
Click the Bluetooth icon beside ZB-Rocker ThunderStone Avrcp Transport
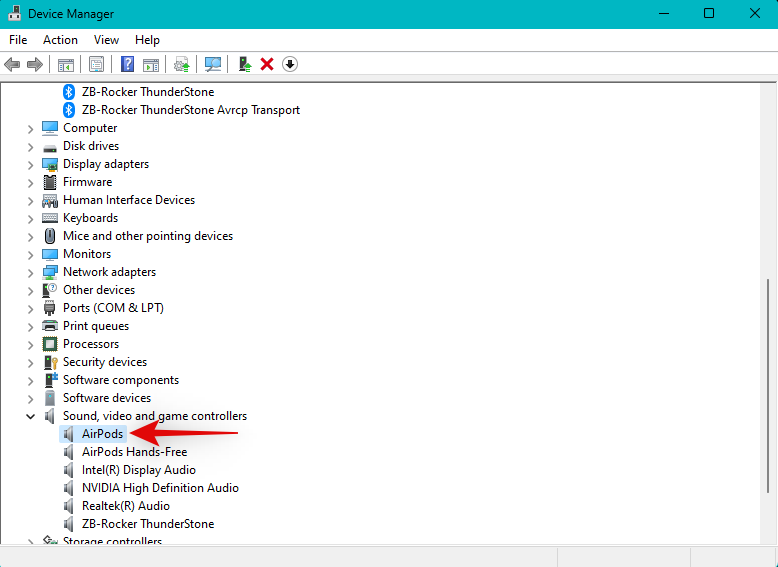68,110
